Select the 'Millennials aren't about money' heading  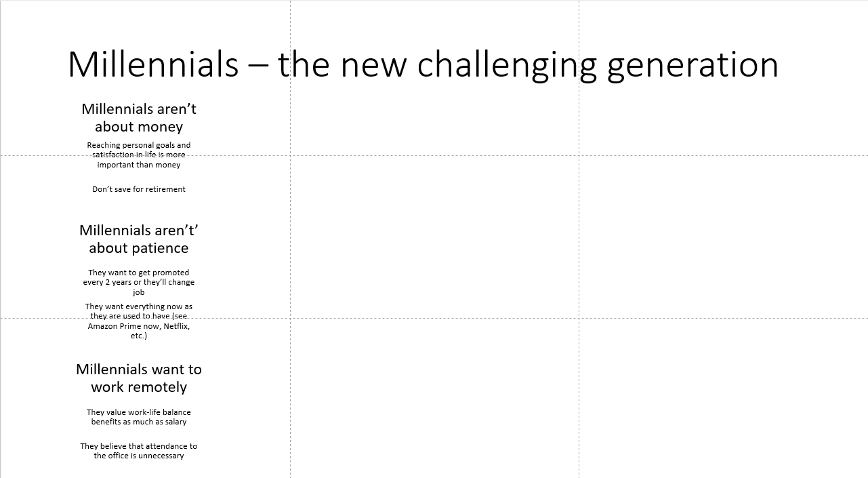coord(139,118)
